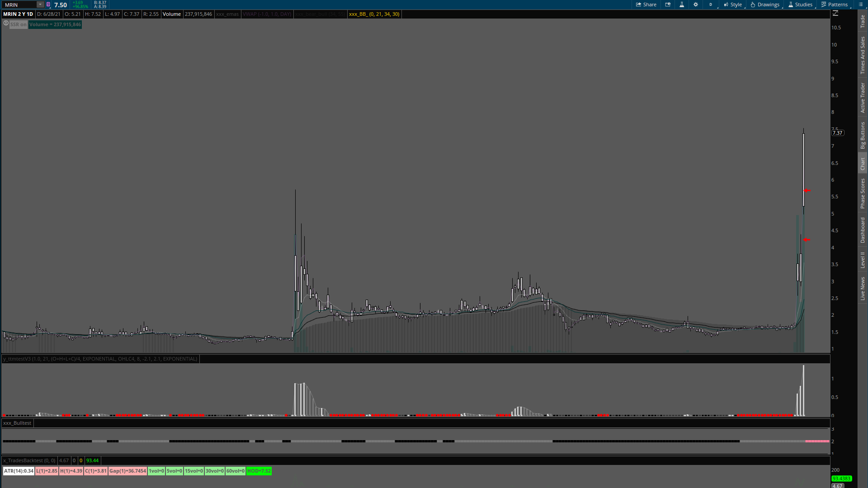Click the flask Edit Studies icon
The height and width of the screenshot is (488, 868).
[x=682, y=5]
